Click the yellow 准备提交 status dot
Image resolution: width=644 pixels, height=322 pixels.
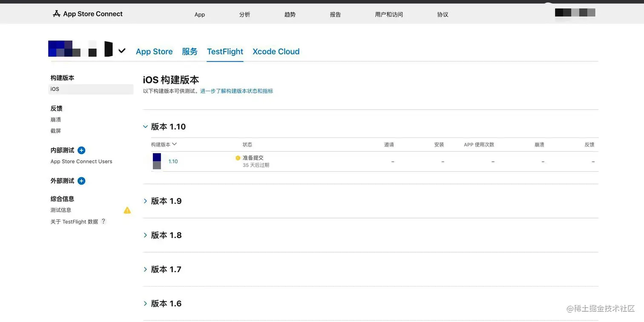click(x=238, y=158)
